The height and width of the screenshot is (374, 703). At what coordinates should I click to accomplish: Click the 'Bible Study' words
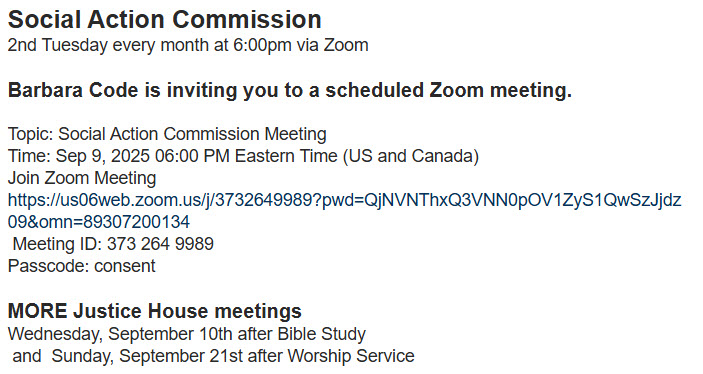click(x=321, y=334)
